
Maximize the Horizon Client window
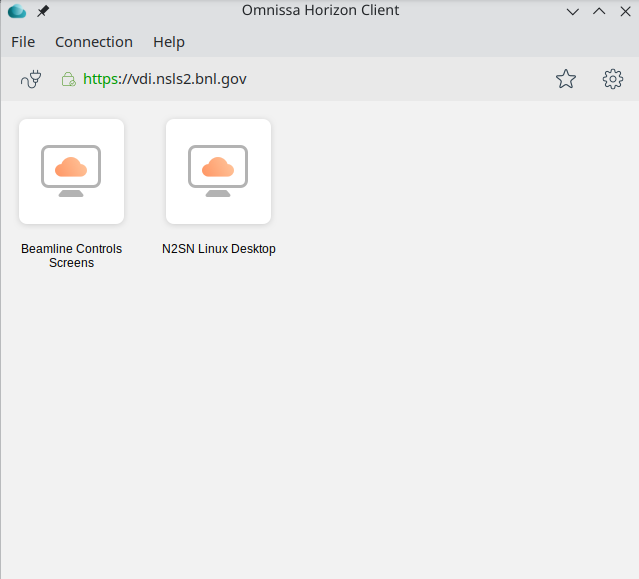(x=599, y=11)
